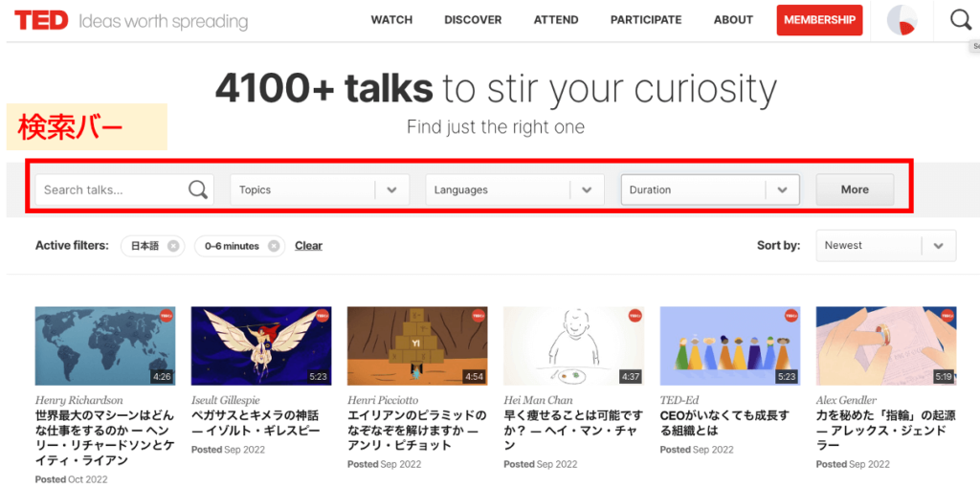The width and height of the screenshot is (980, 488).
Task: Open site search magnifier in header
Action: [959, 20]
